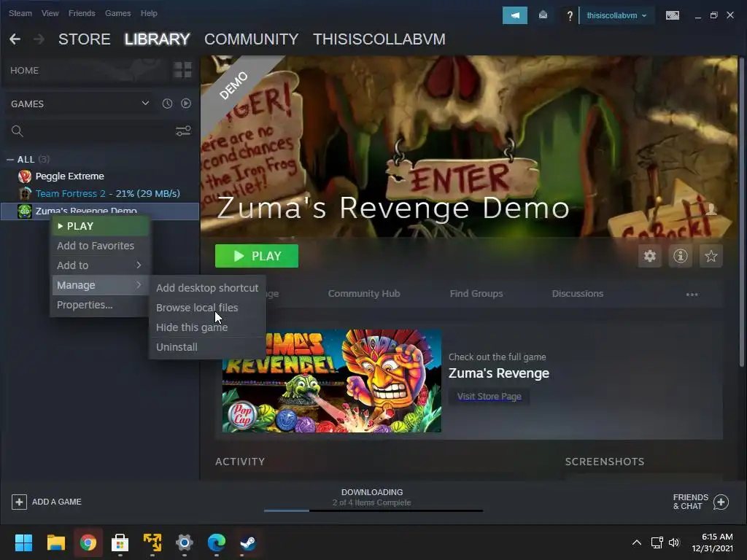Open the announcements megaphone icon
747x560 pixels.
pos(514,15)
